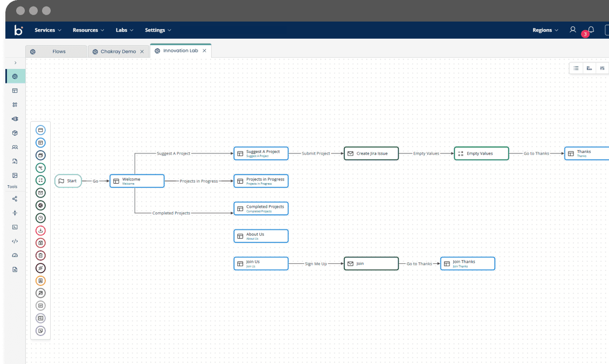Click the sliders settings icon on canvas toolbar
Viewport: 609px width, 364px height.
click(x=602, y=68)
